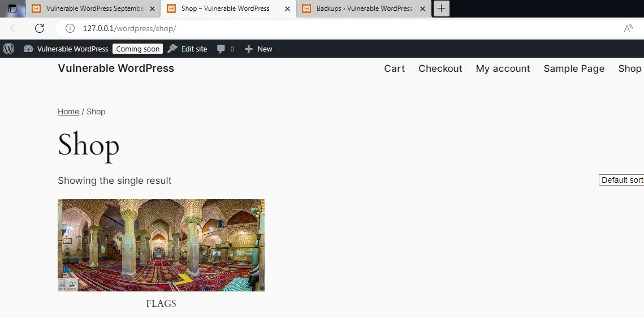Open the read aloud icon in address bar
This screenshot has width=644, height=318.
(628, 28)
